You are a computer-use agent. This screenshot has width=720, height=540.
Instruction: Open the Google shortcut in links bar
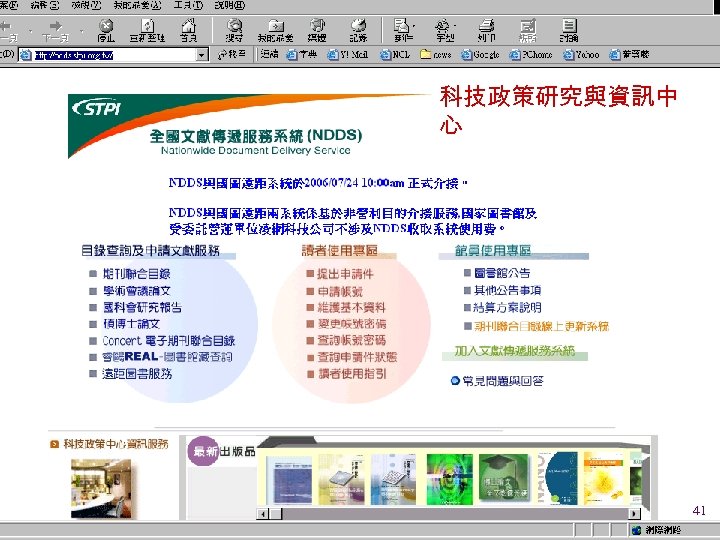tap(480, 55)
